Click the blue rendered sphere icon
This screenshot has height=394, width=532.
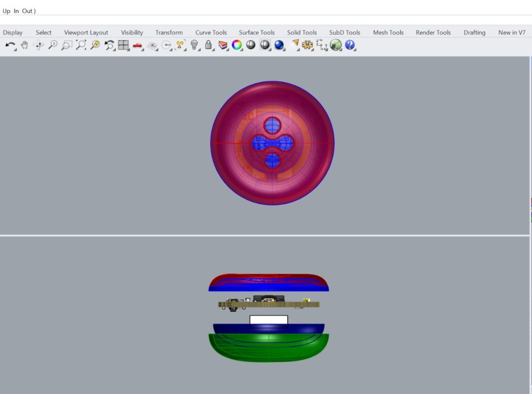(279, 45)
